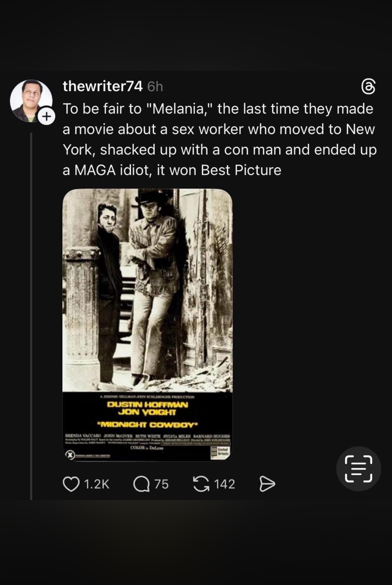Repost using the circular arrows icon
The image size is (392, 585).
click(201, 484)
